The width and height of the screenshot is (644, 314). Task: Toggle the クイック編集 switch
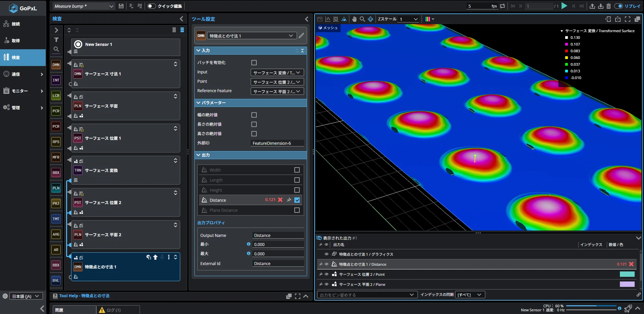tap(152, 6)
